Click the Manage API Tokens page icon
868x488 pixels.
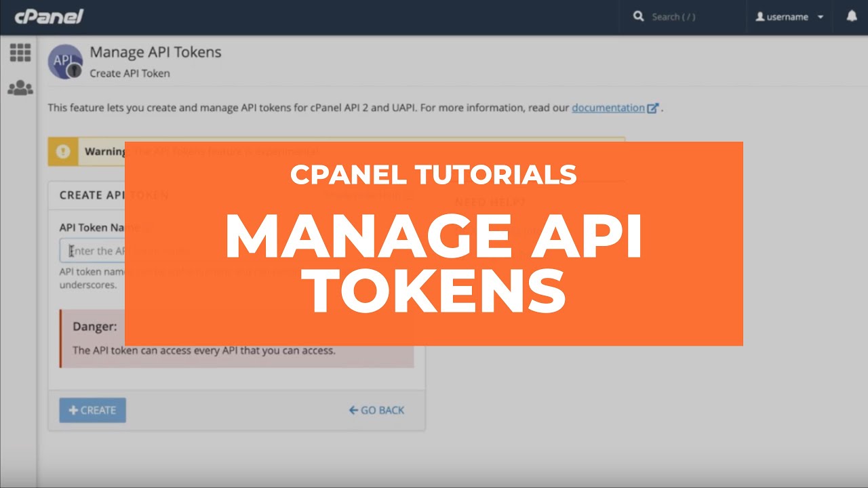pyautogui.click(x=65, y=62)
